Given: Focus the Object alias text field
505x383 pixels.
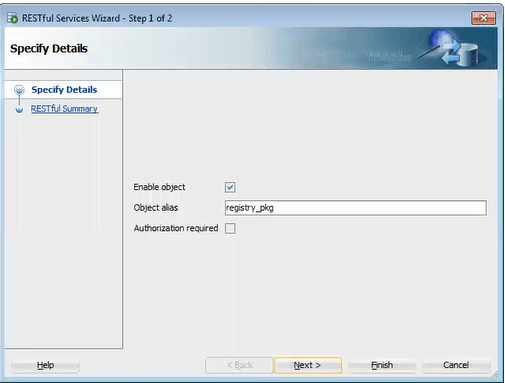Looking at the screenshot, I should (x=356, y=208).
